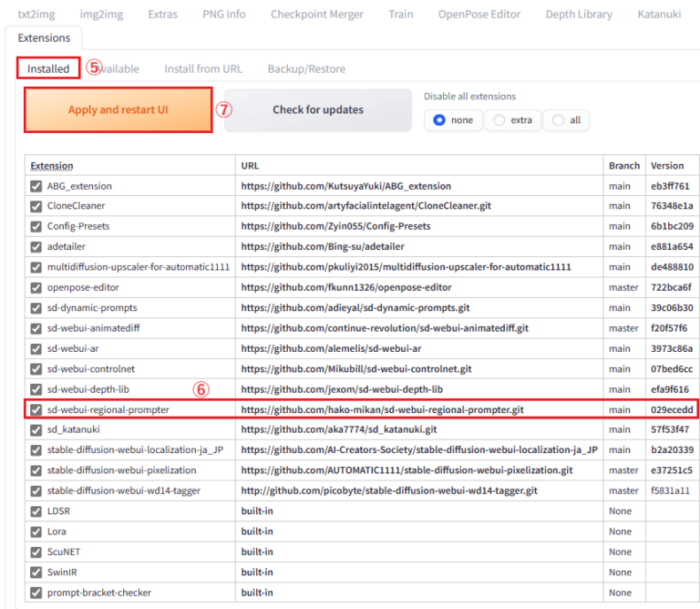
Task: Select the 'none' disable extensions radio
Action: 440,120
